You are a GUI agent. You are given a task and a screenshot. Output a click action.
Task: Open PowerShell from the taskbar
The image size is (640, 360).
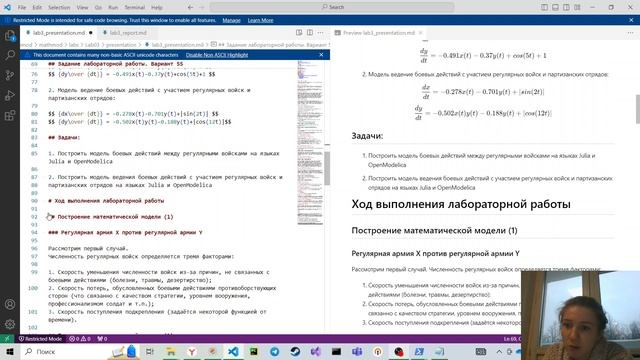(419, 351)
